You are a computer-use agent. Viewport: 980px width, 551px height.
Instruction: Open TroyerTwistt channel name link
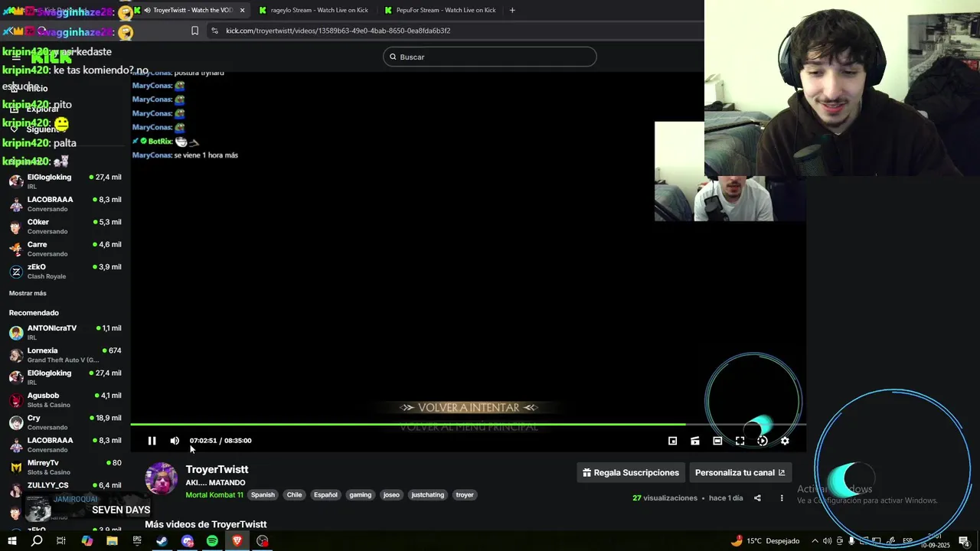coord(217,469)
